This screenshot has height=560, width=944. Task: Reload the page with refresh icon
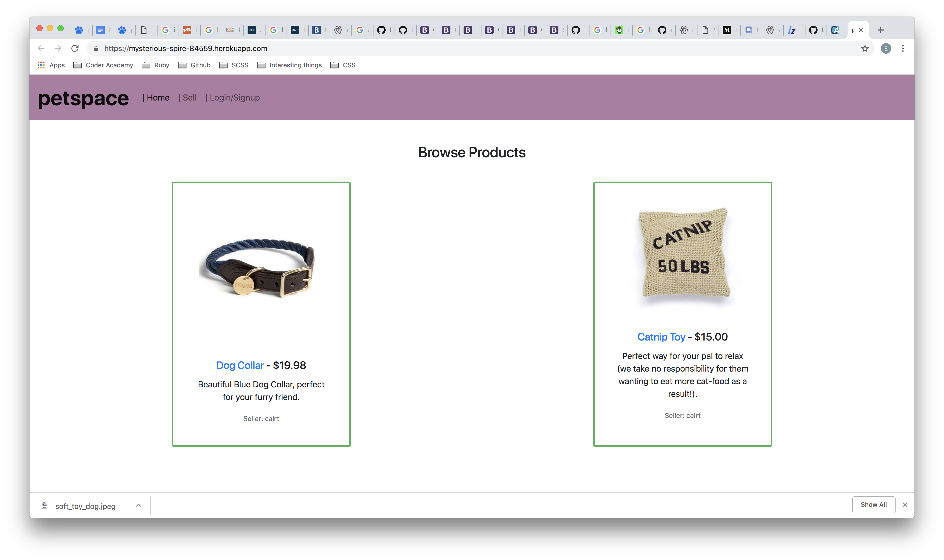coord(75,48)
